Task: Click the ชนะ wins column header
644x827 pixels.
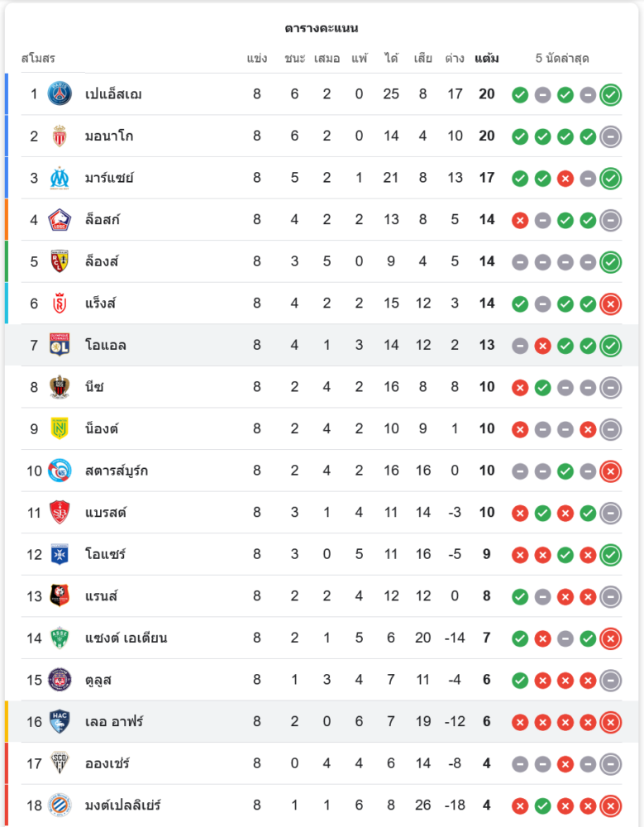Action: coord(295,58)
